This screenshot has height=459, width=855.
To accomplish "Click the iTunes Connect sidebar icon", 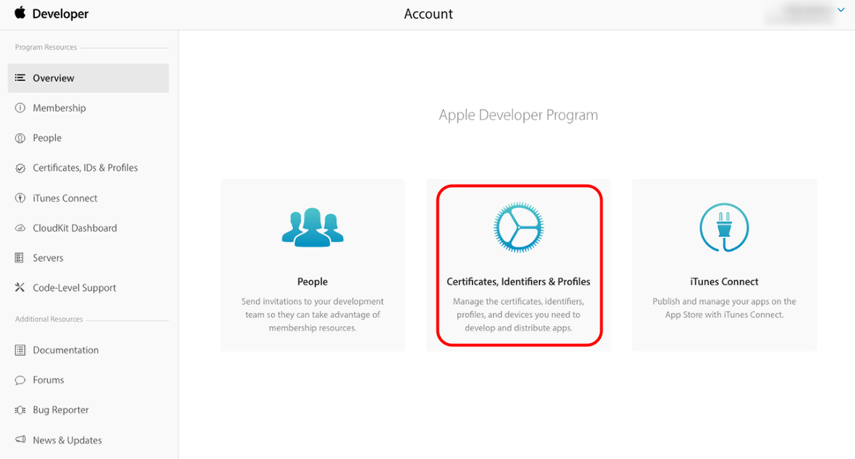I will [x=20, y=198].
